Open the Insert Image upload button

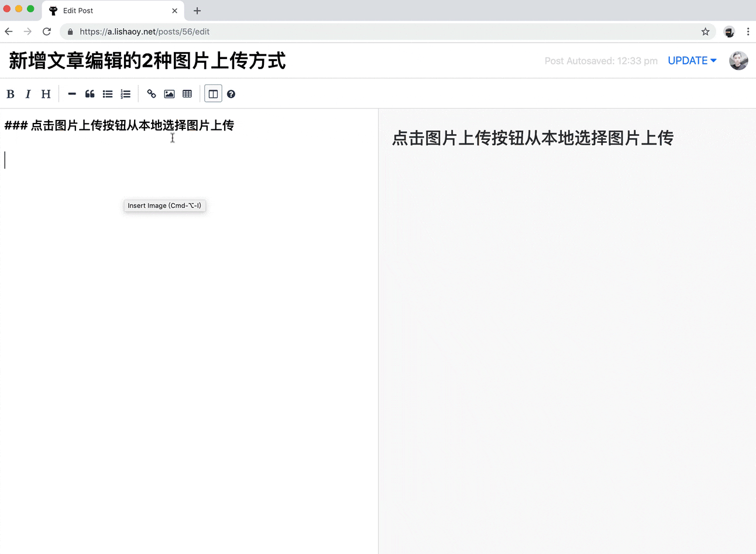169,94
